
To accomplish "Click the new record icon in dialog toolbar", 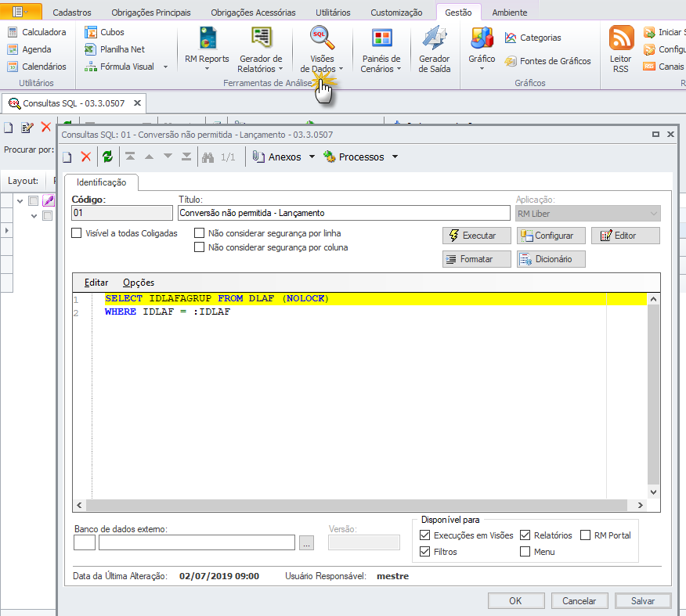I will 67,157.
